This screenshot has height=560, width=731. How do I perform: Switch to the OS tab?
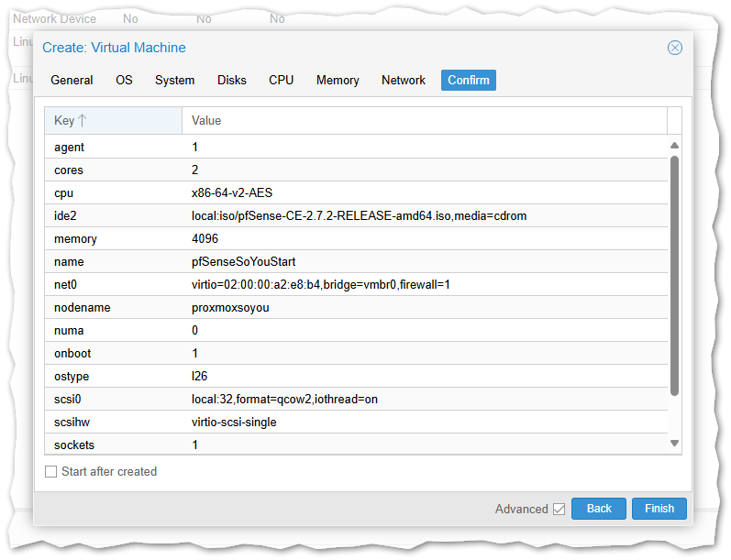click(124, 81)
